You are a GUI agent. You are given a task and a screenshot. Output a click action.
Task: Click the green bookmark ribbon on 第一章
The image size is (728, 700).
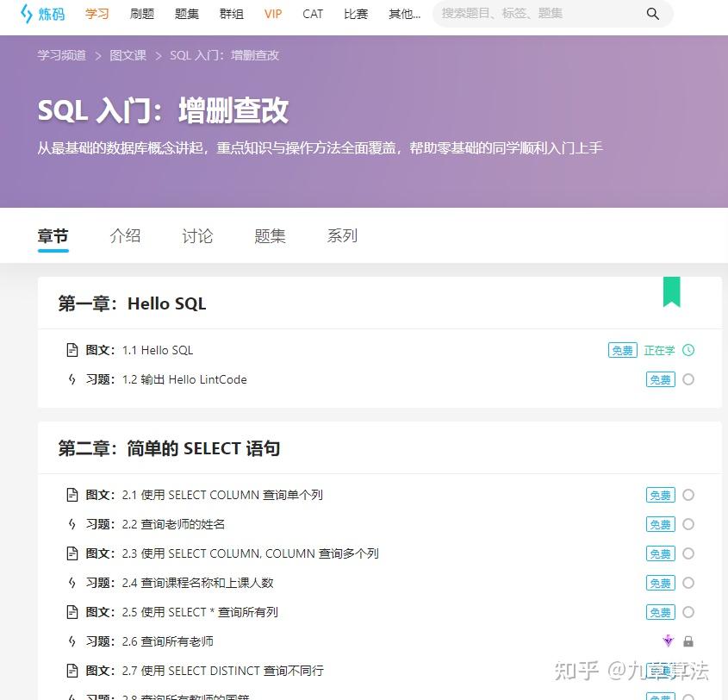pos(672,293)
